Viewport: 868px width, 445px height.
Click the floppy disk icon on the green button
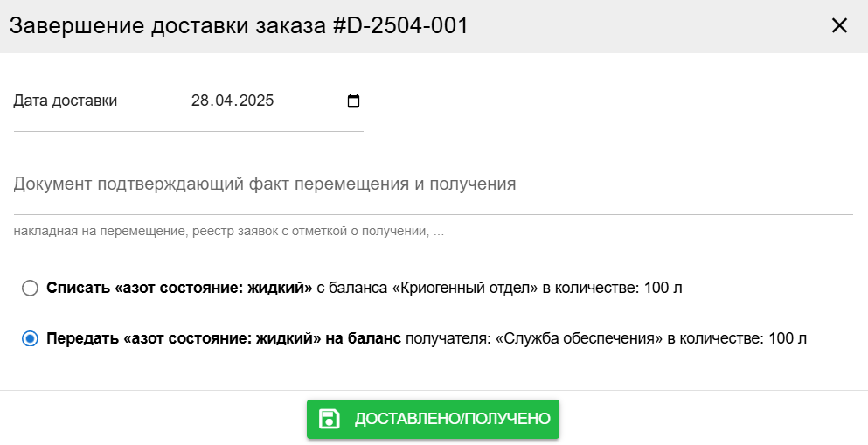tap(330, 419)
